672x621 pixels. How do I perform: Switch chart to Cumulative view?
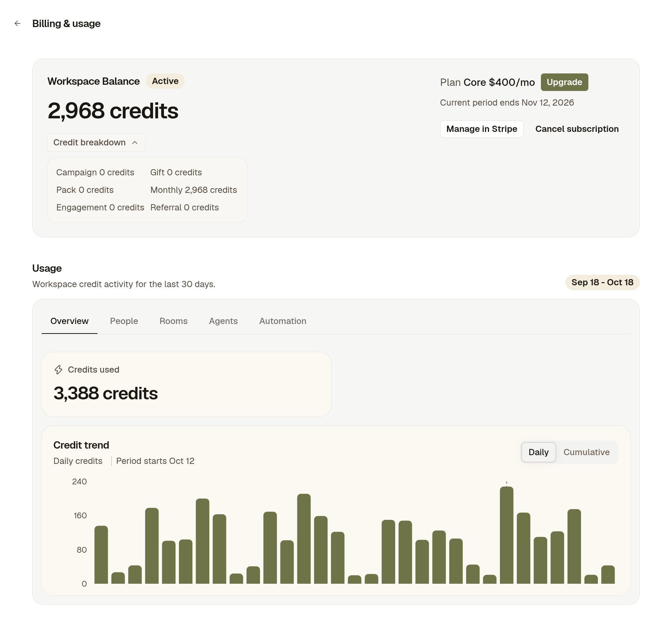point(586,452)
